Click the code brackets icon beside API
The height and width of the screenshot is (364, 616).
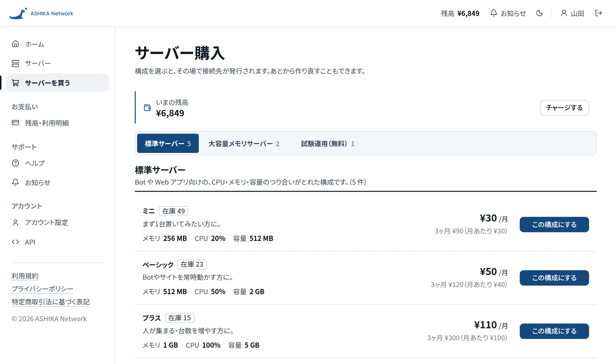15,242
